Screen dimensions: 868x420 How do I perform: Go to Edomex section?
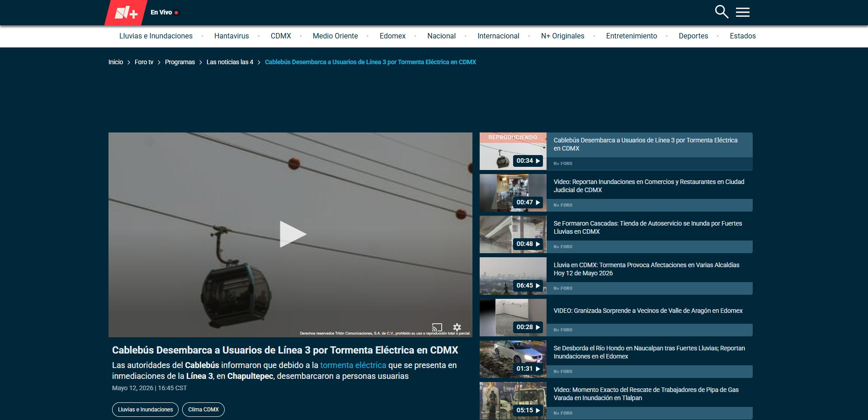coord(392,36)
